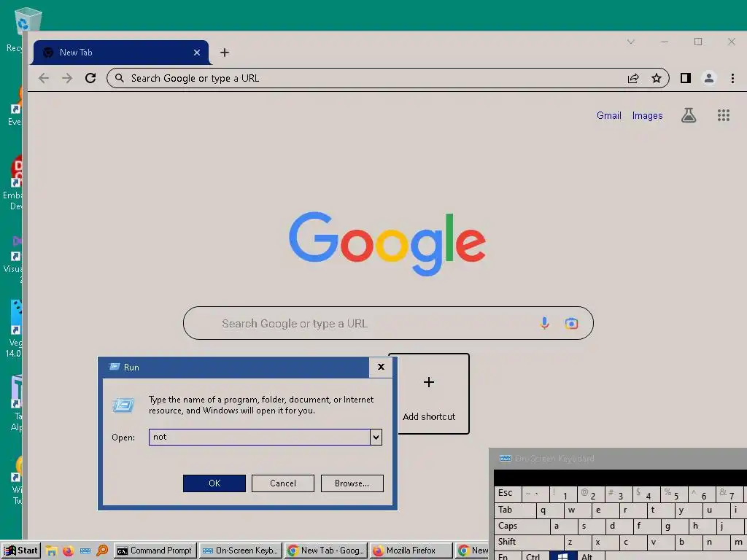The image size is (747, 560).
Task: Switch to Command Prompt in the taskbar
Action: point(155,551)
